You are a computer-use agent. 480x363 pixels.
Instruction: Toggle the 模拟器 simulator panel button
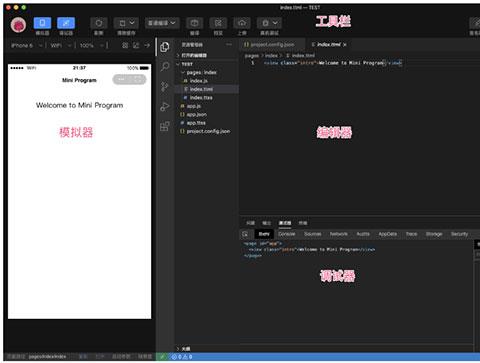42,23
